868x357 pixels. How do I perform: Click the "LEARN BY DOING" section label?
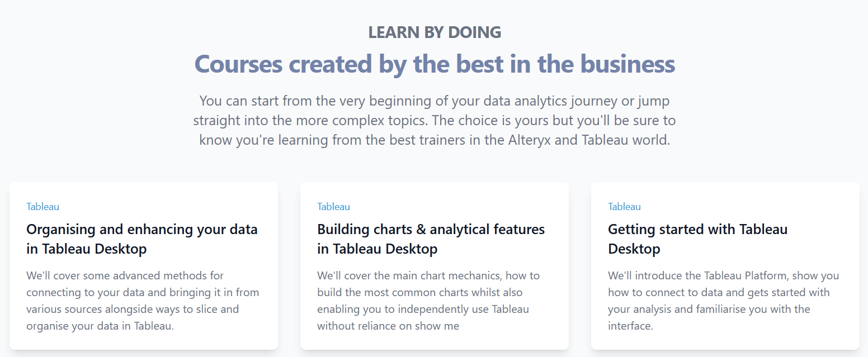pos(435,32)
